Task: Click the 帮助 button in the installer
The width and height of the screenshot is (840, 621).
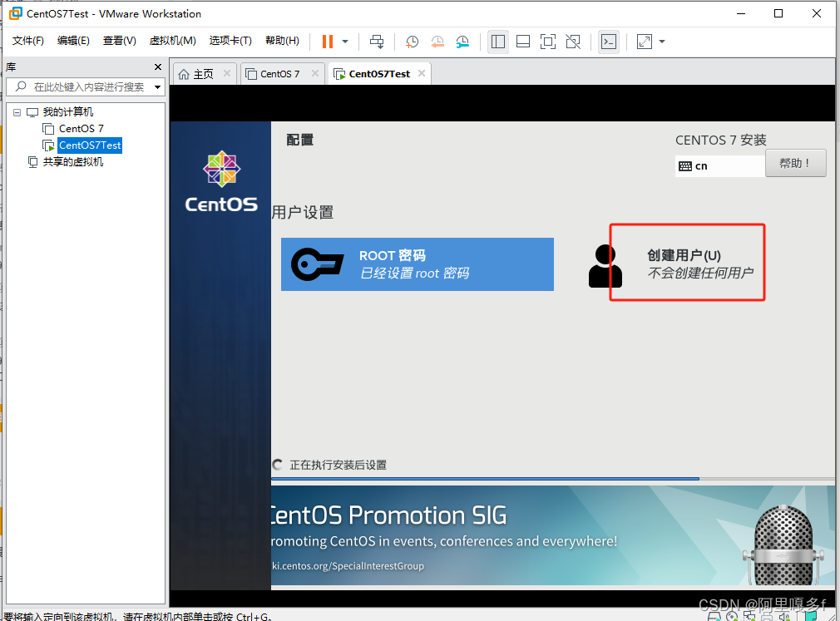Action: [x=795, y=163]
